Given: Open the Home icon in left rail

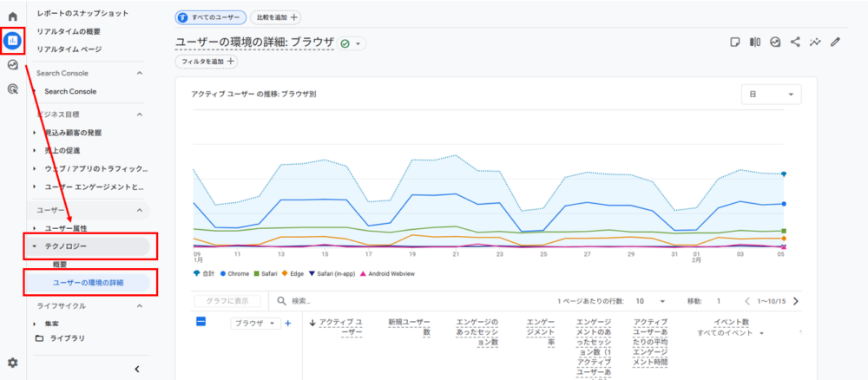Looking at the screenshot, I should [x=12, y=16].
